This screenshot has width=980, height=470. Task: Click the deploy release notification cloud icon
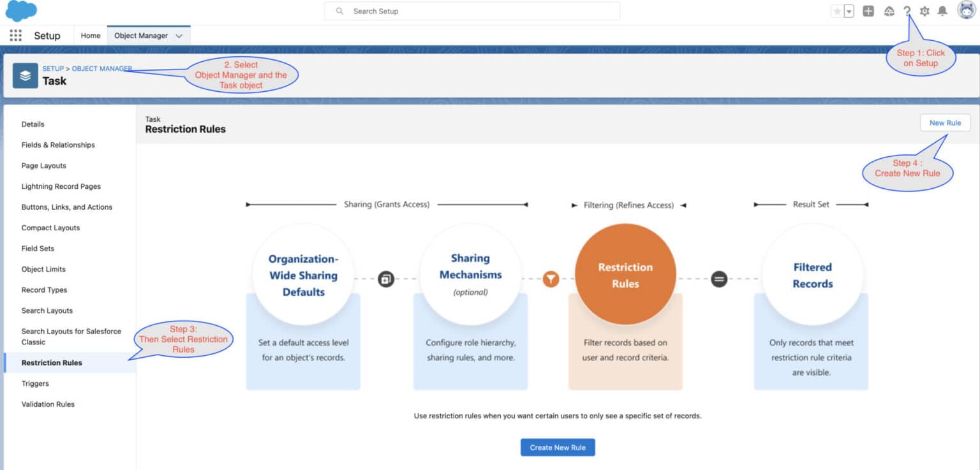coord(888,11)
